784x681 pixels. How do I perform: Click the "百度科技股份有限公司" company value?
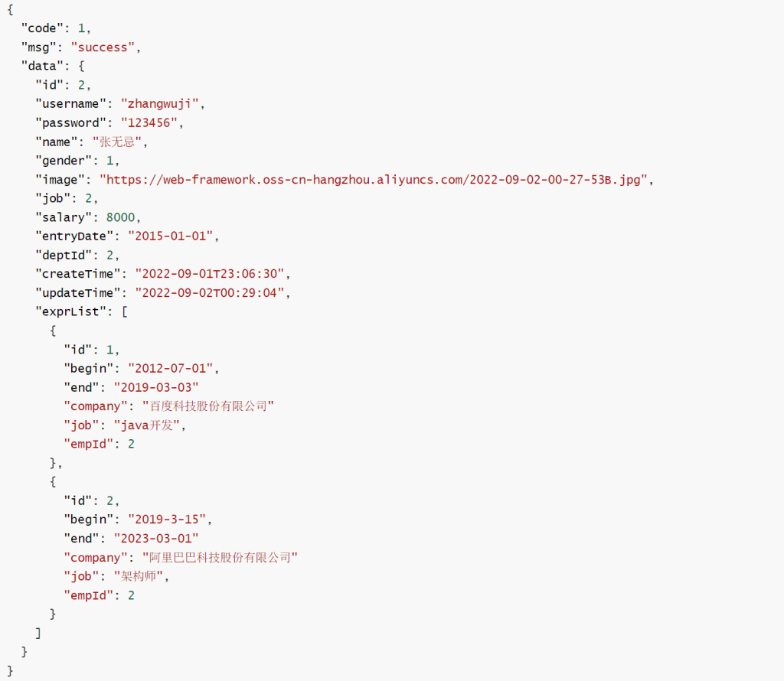point(208,406)
